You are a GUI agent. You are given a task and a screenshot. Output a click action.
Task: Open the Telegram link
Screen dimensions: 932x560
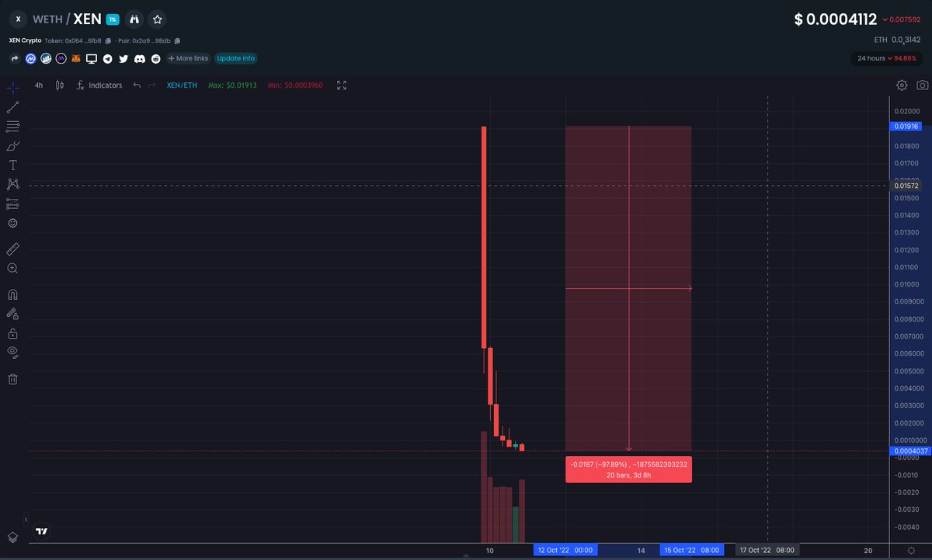107,58
